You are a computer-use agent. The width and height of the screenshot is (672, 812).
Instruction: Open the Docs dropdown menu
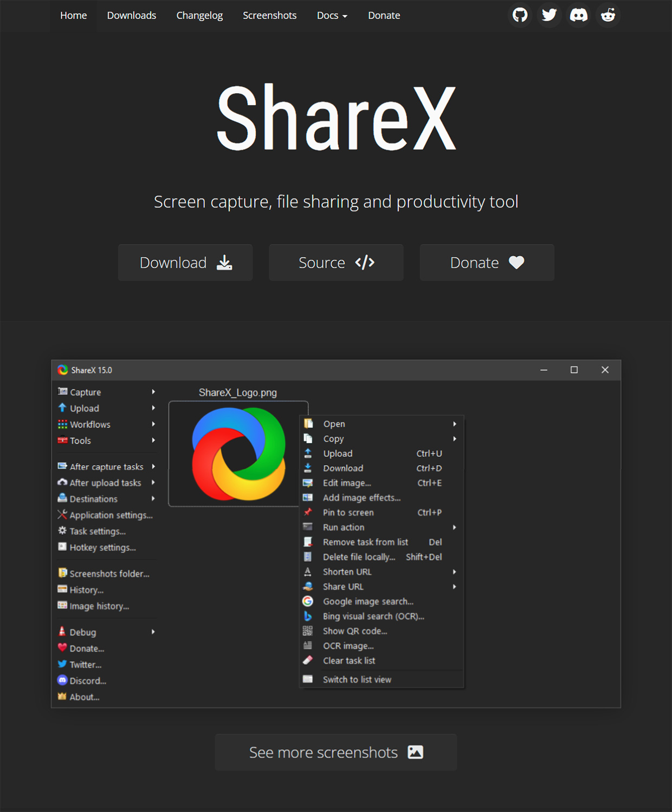point(332,15)
